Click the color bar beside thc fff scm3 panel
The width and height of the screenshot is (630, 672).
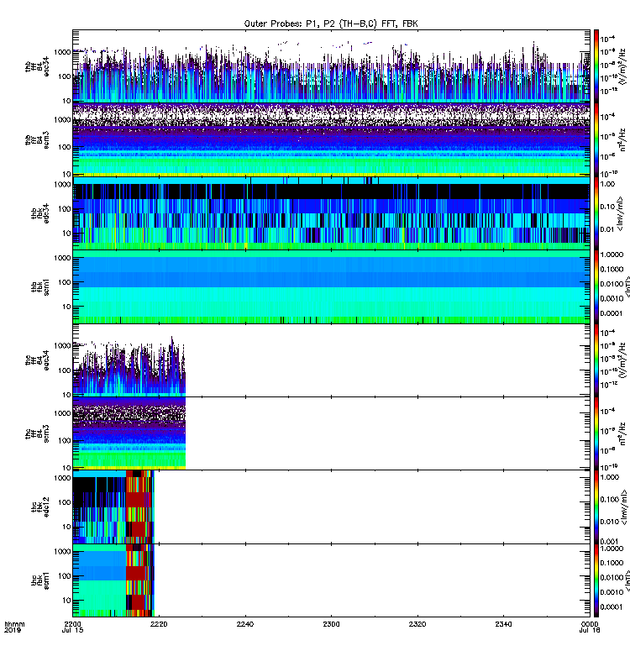tap(596, 433)
